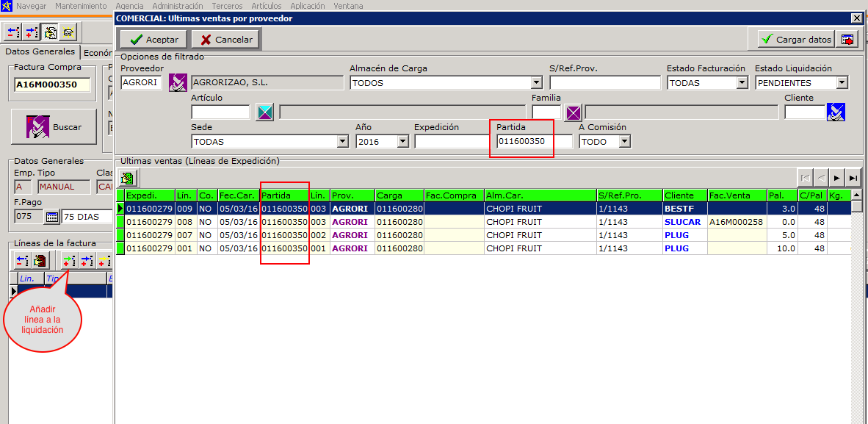This screenshot has height=424, width=868.
Task: Click the export icon above the Expedi. column
Action: coord(128,178)
